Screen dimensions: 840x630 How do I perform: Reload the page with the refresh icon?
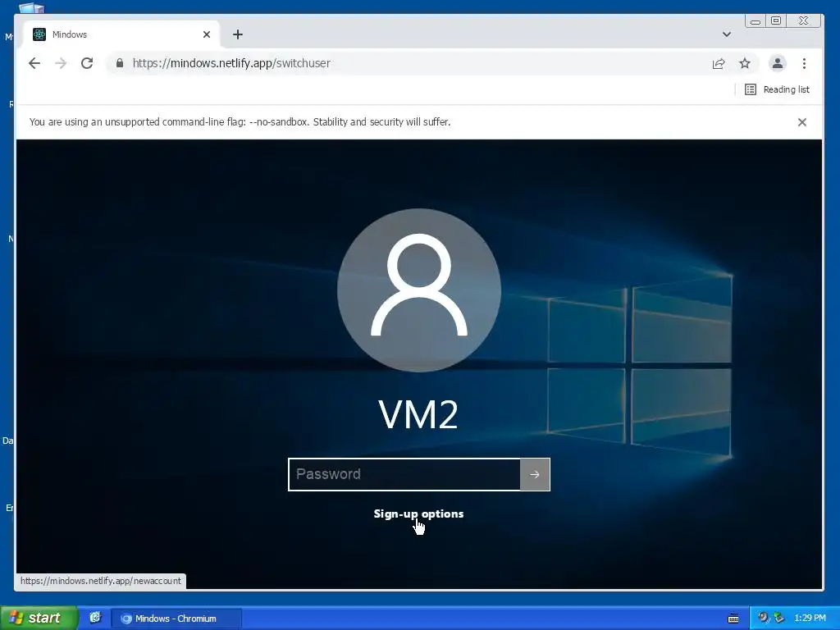click(87, 63)
